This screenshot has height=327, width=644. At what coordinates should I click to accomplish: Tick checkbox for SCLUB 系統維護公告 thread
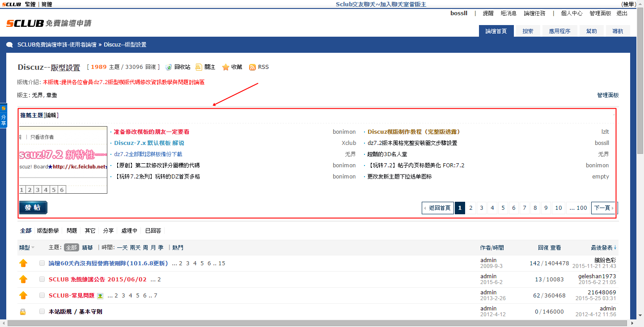[x=42, y=280]
